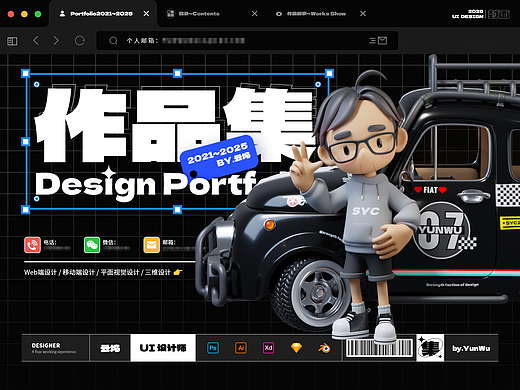
Task: Click the yellow traffic-light minimize button
Action: (24, 14)
